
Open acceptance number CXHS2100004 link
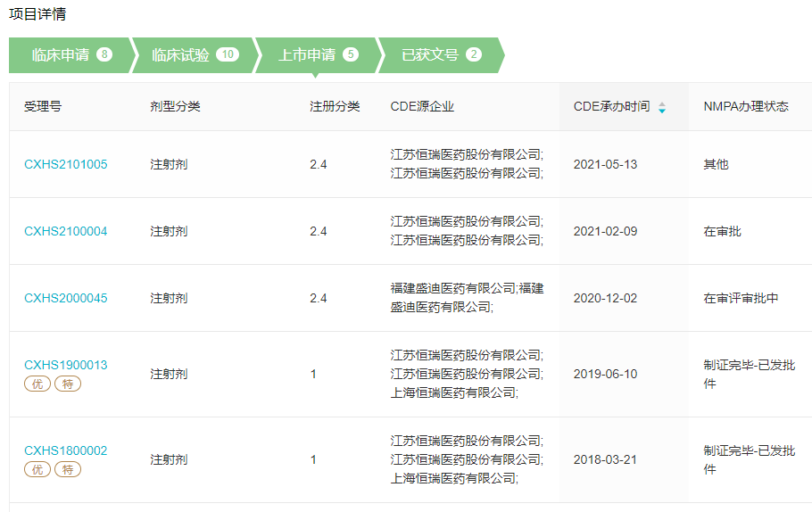coord(66,231)
